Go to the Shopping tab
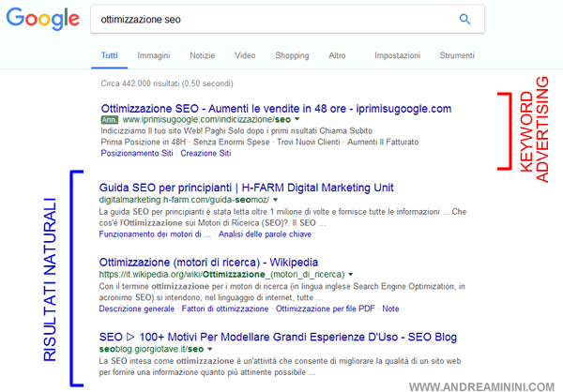Screen dimensions: 563x392 pyautogui.click(x=292, y=56)
